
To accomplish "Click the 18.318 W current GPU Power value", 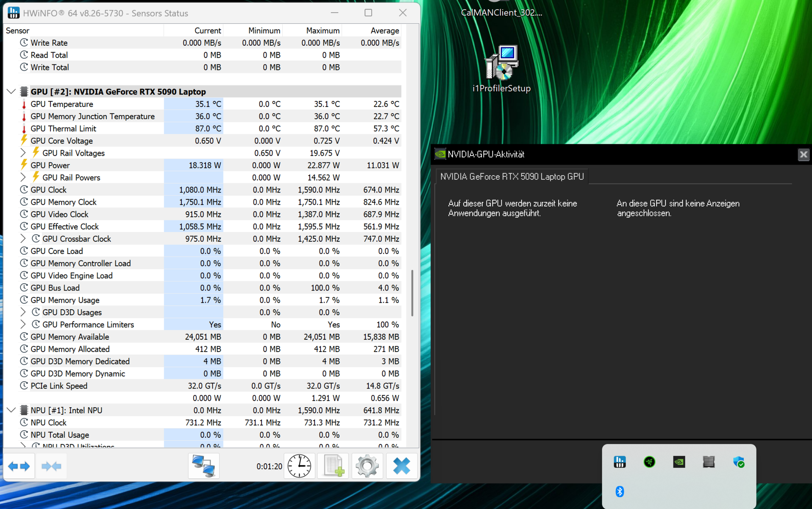I will tap(205, 165).
